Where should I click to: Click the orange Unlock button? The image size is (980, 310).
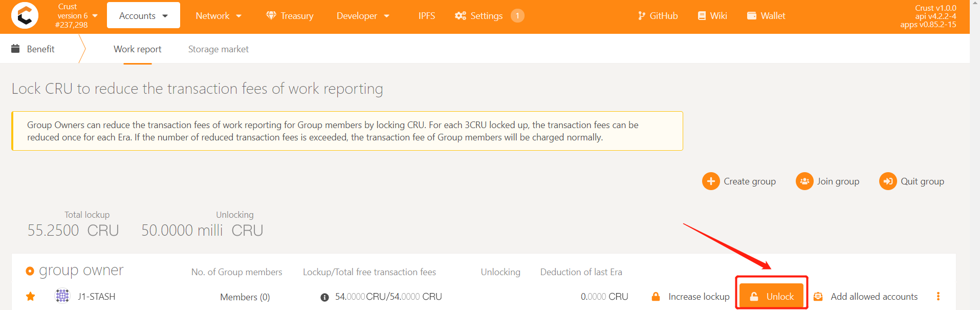pyautogui.click(x=772, y=296)
